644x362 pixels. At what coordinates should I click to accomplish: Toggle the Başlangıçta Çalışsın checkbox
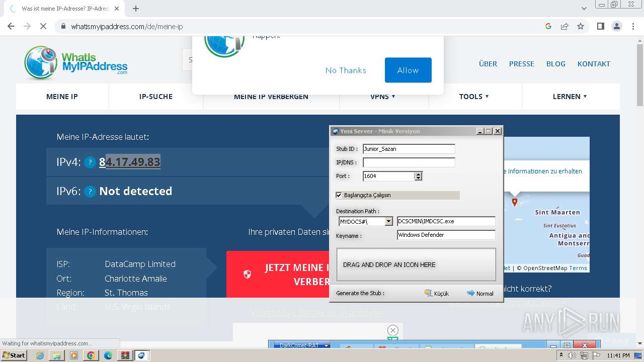[339, 195]
